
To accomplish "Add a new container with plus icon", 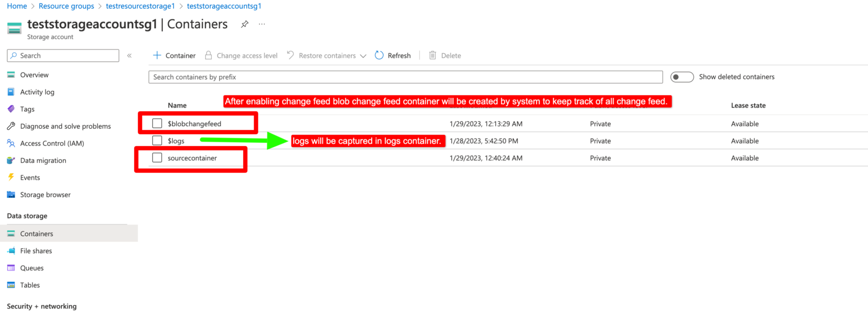I will [157, 55].
